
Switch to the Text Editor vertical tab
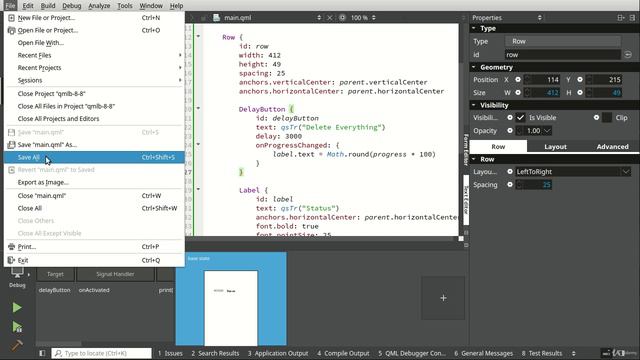click(x=466, y=200)
